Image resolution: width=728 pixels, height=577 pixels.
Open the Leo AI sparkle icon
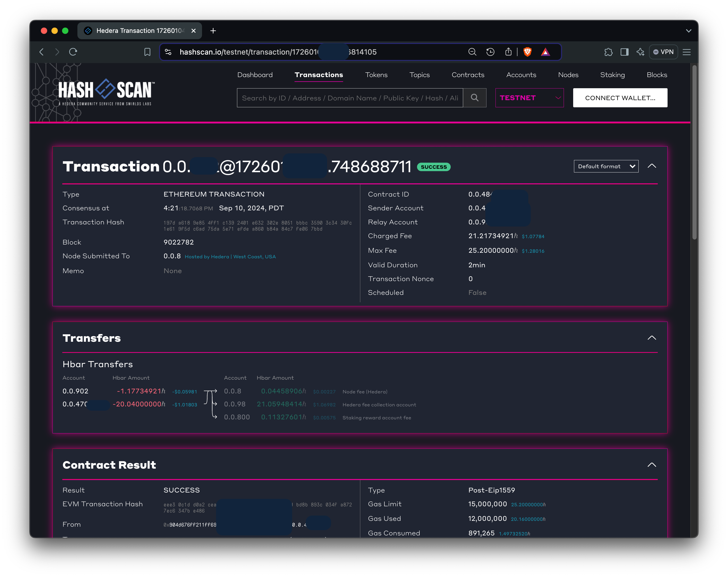[640, 52]
